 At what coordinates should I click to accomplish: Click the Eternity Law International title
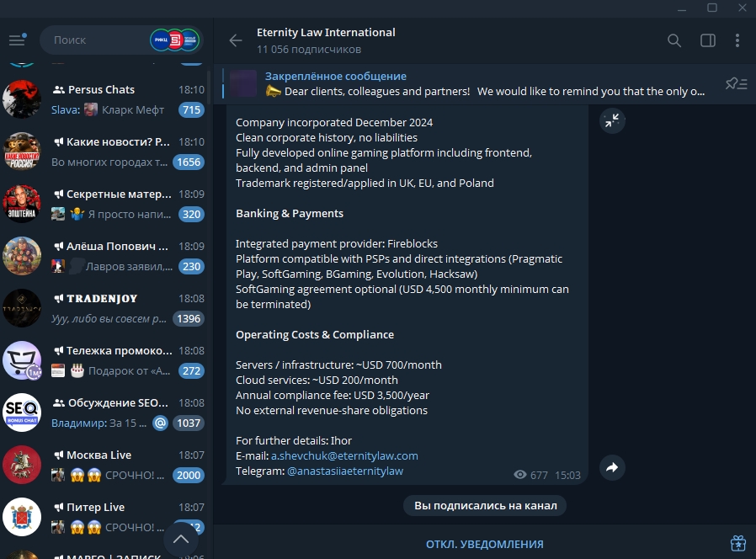326,32
